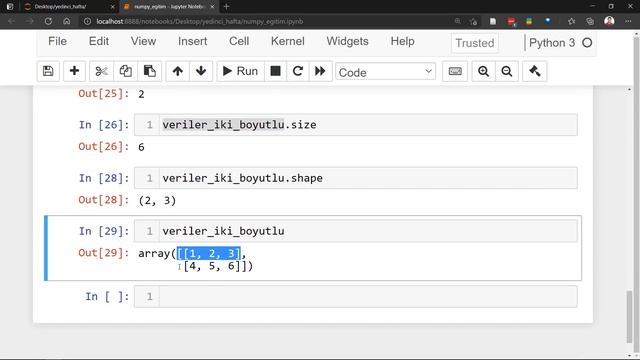Cut selected cells with scissors icon
Viewport: 640px width, 360px height.
pyautogui.click(x=101, y=71)
